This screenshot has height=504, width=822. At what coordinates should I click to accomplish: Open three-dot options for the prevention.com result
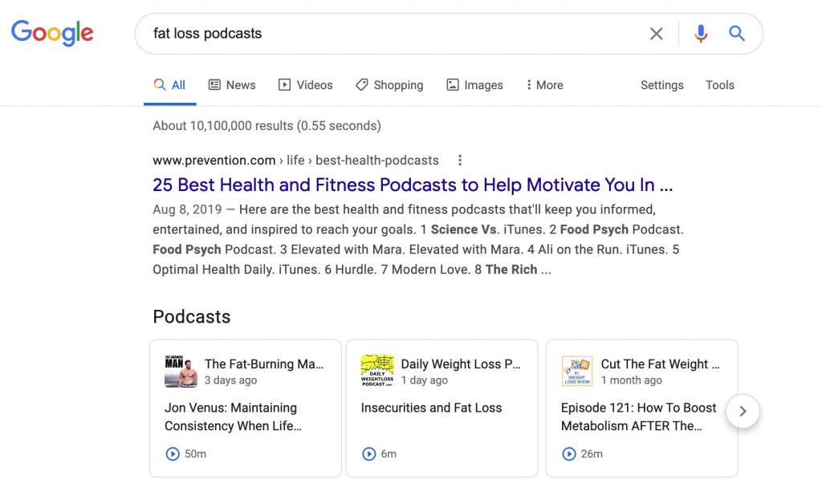(x=460, y=161)
